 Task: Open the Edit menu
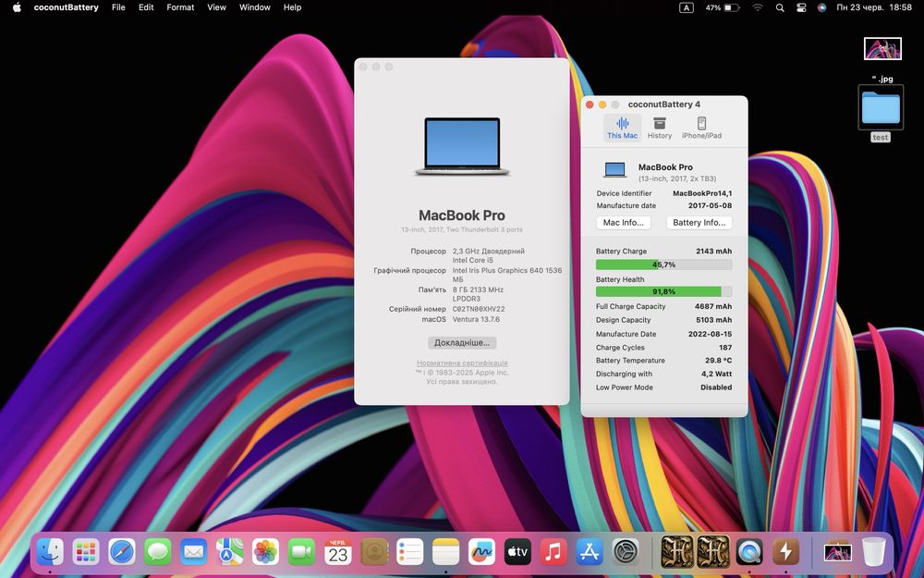tap(146, 7)
